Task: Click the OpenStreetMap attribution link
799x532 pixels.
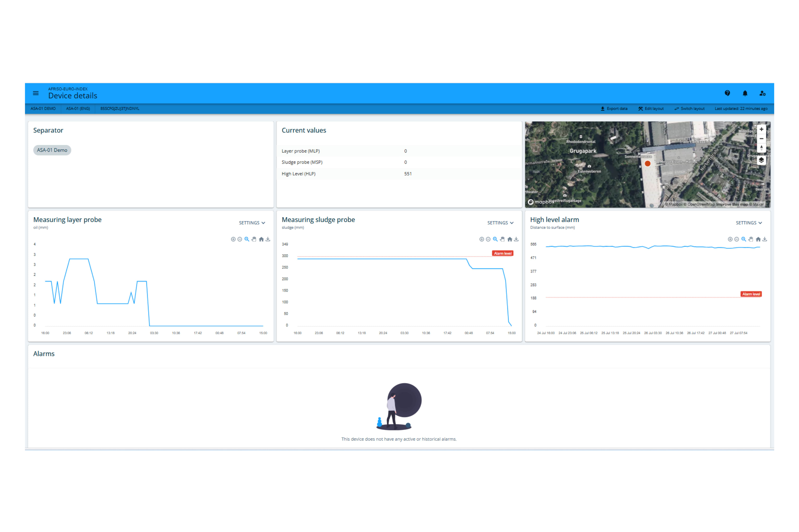Action: pyautogui.click(x=699, y=204)
